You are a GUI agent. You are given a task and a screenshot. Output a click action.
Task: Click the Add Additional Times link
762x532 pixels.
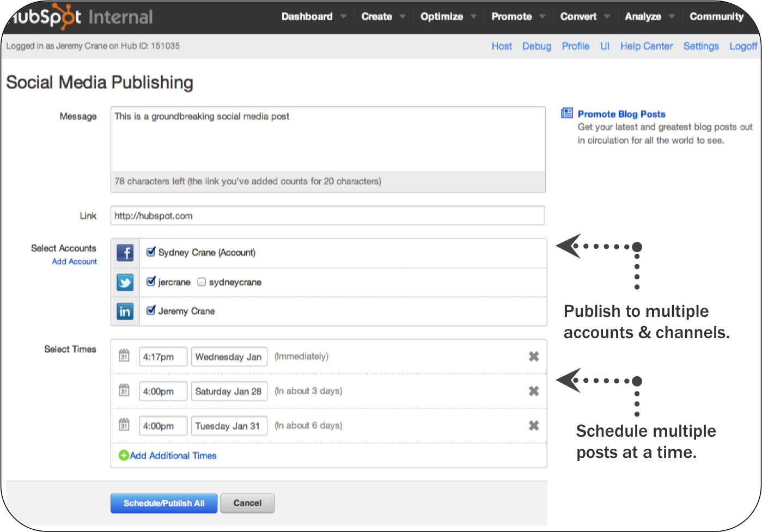[173, 456]
